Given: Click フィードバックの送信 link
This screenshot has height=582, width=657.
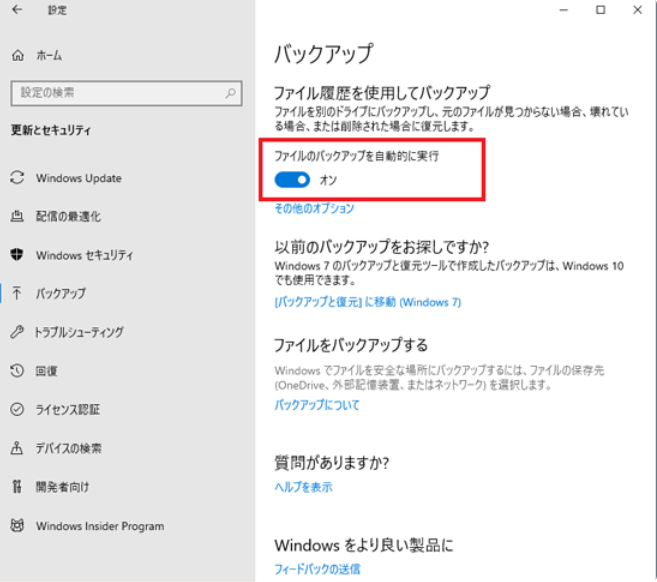Looking at the screenshot, I should (x=317, y=569).
